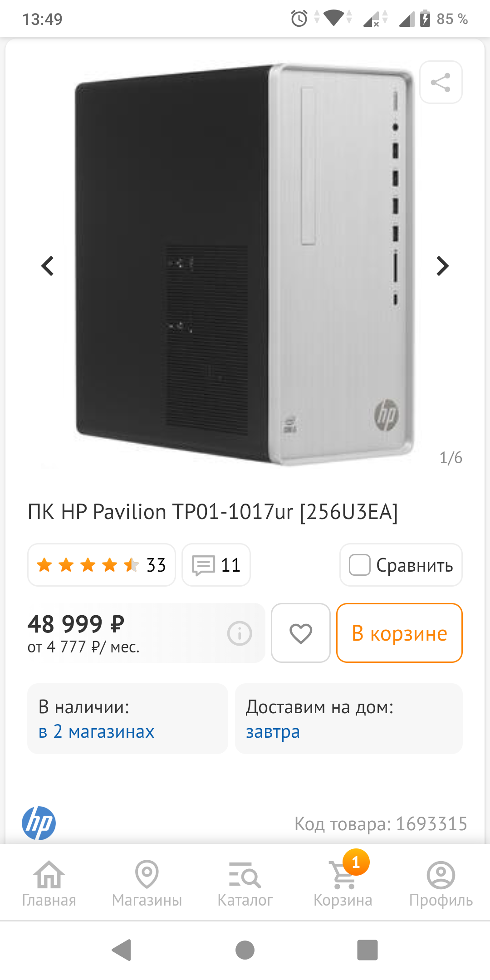Image resolution: width=490 pixels, height=980 pixels.
Task: Open the завтра home delivery link
Action: coord(273,731)
